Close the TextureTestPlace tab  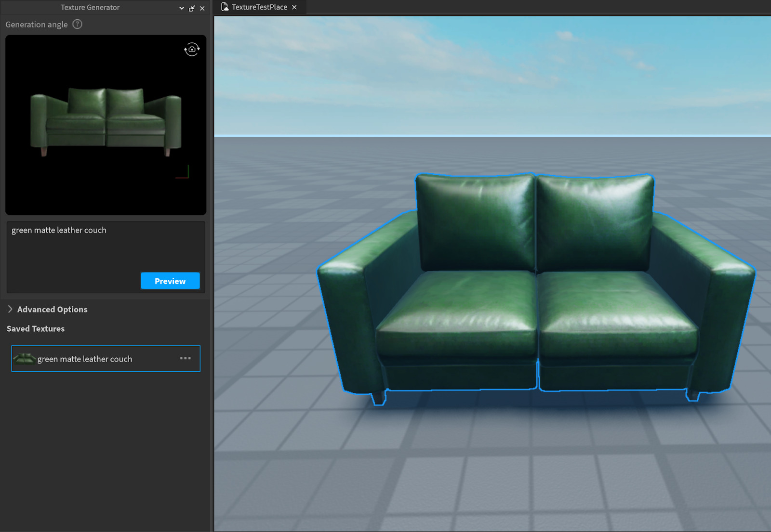[x=294, y=7]
